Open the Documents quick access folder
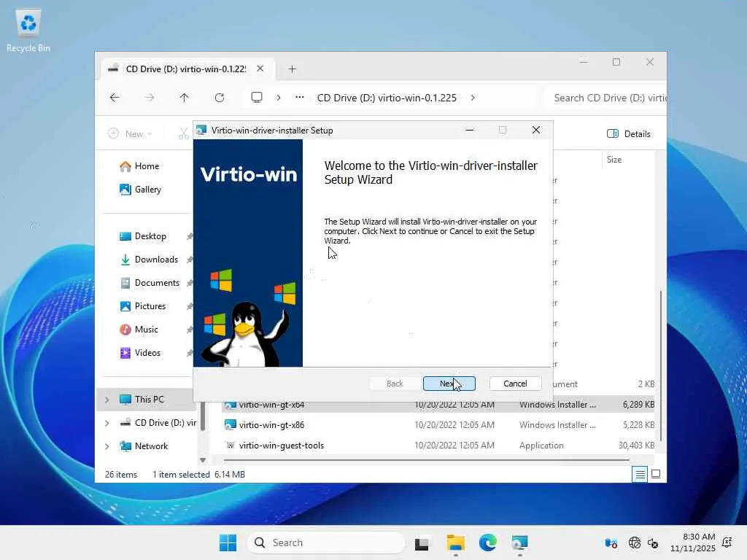Screen dimensions: 747x560 (x=157, y=283)
